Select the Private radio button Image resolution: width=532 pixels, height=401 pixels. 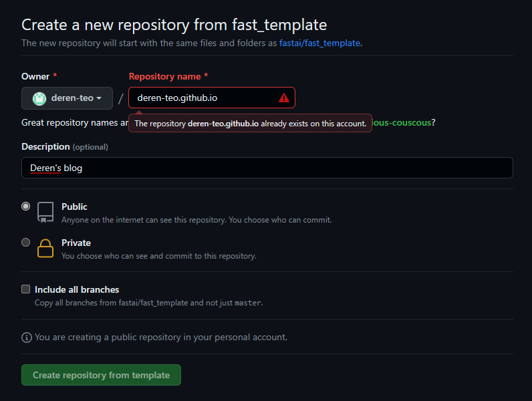pos(26,242)
